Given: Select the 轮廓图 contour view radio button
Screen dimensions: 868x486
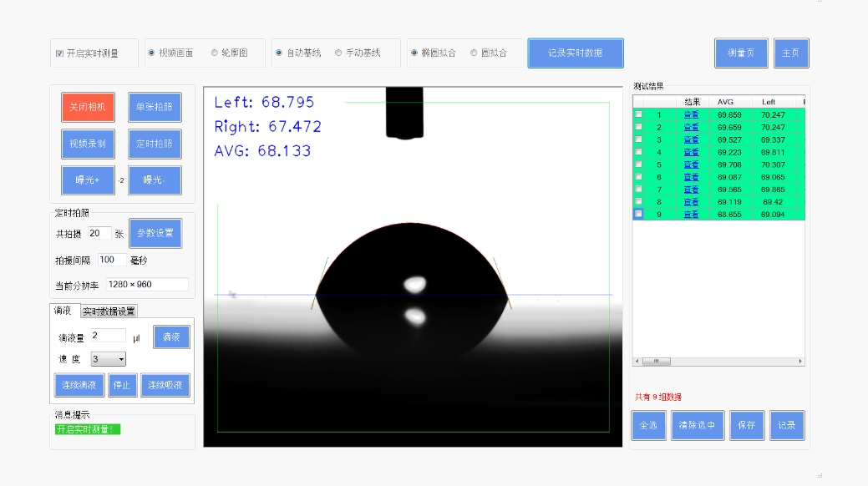Looking at the screenshot, I should [x=215, y=53].
